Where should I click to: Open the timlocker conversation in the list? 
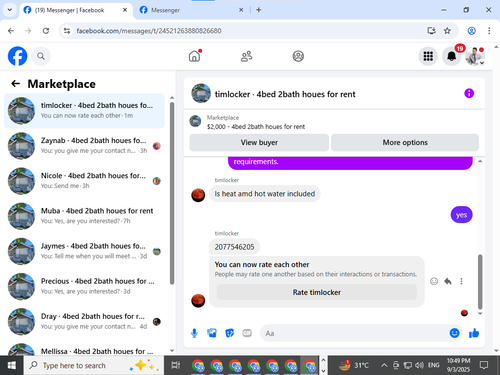[x=84, y=111]
